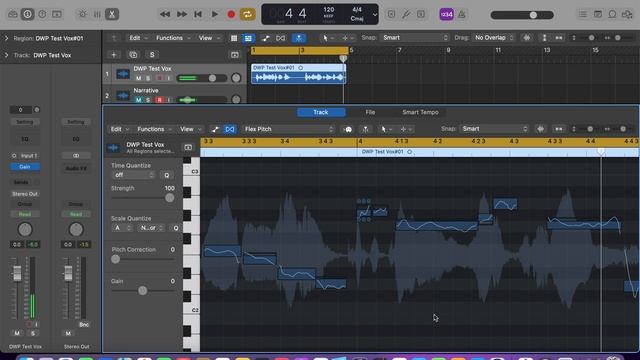Click the Scale Quantize Q button
This screenshot has height=360, width=640.
tap(176, 228)
